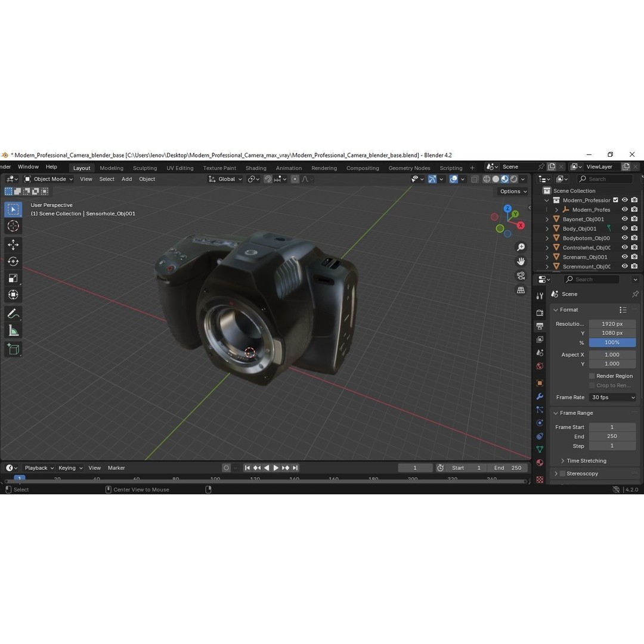The height and width of the screenshot is (644, 644).
Task: Open the Frame Rate 30 fps dropdown
Action: pos(612,397)
